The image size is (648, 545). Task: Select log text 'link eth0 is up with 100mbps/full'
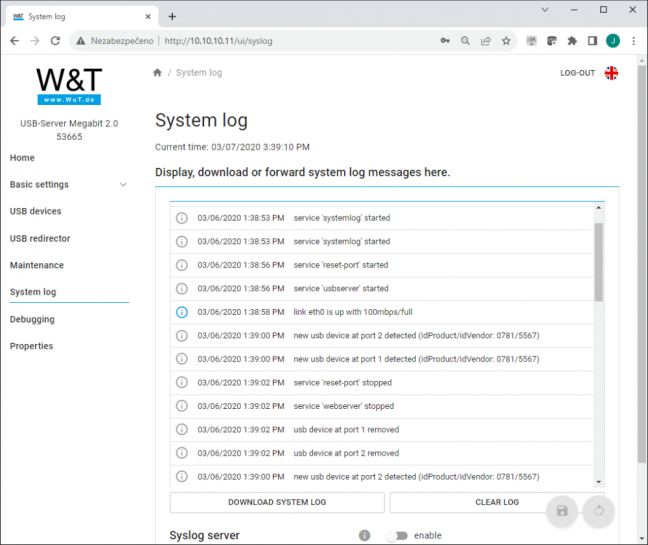353,312
